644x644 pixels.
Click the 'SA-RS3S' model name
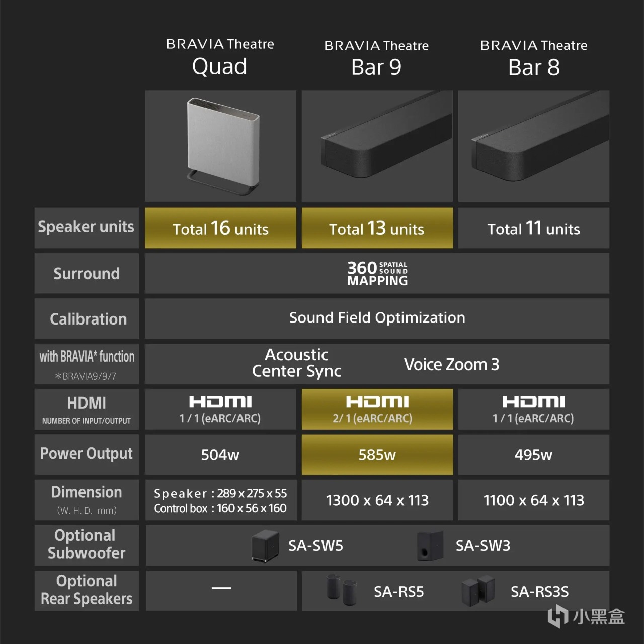click(539, 592)
